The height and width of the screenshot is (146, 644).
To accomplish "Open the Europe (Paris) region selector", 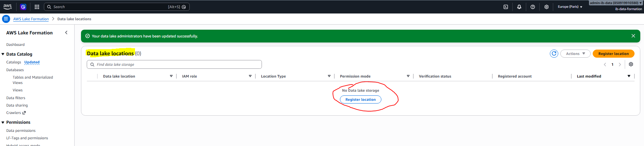I will pos(570,7).
